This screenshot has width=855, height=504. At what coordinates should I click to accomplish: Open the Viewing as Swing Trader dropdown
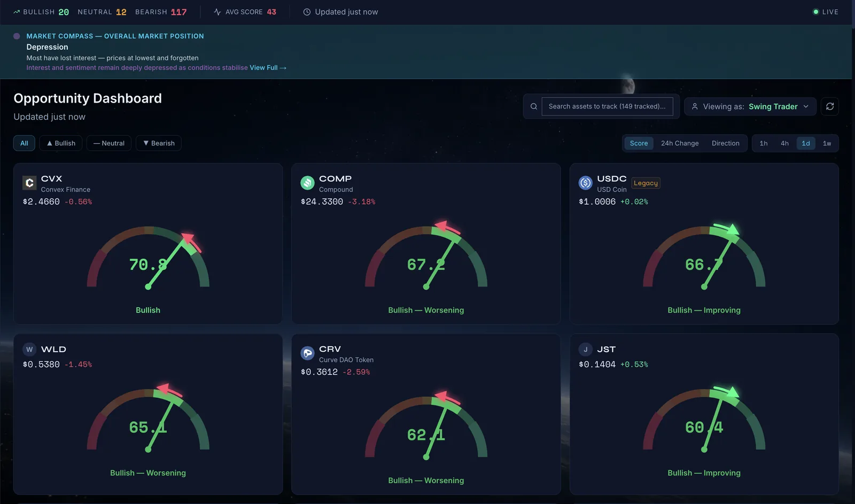(x=750, y=106)
